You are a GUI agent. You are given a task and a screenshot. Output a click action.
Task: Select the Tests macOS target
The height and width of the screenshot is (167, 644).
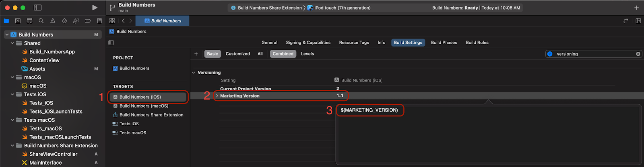point(133,132)
